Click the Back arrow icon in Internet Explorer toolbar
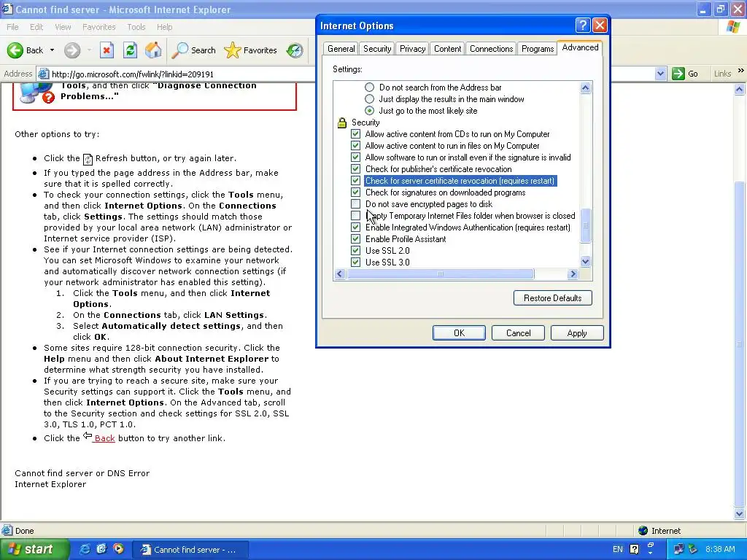This screenshot has height=560, width=747. pyautogui.click(x=15, y=50)
